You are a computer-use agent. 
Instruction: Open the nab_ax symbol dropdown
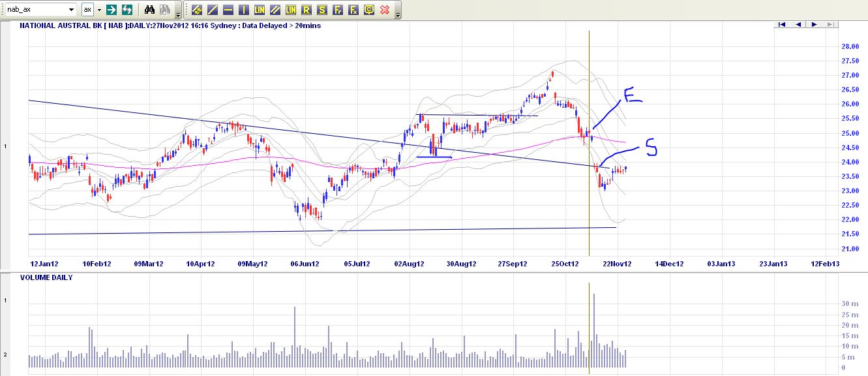coord(72,10)
